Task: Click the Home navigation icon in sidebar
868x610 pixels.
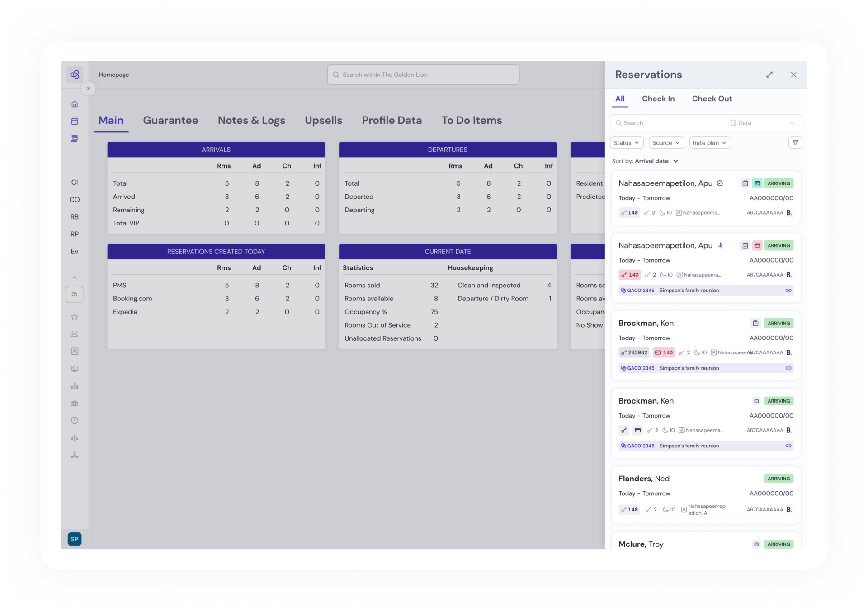Action: click(75, 103)
